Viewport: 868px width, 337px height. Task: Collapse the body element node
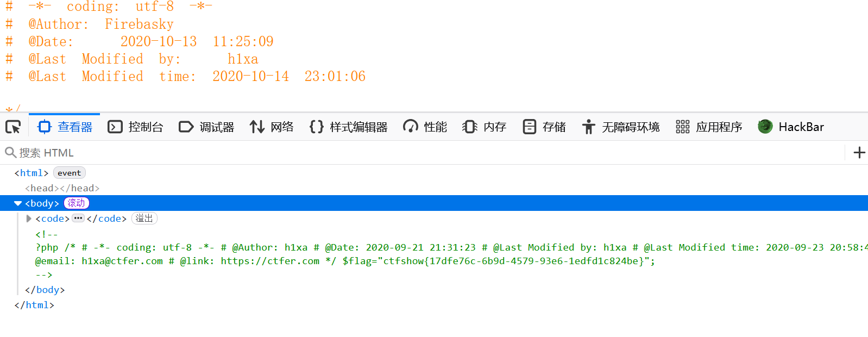(17, 203)
